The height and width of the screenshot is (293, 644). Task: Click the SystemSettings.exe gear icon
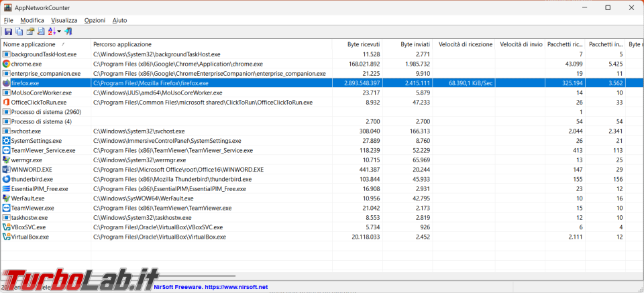(x=6, y=141)
